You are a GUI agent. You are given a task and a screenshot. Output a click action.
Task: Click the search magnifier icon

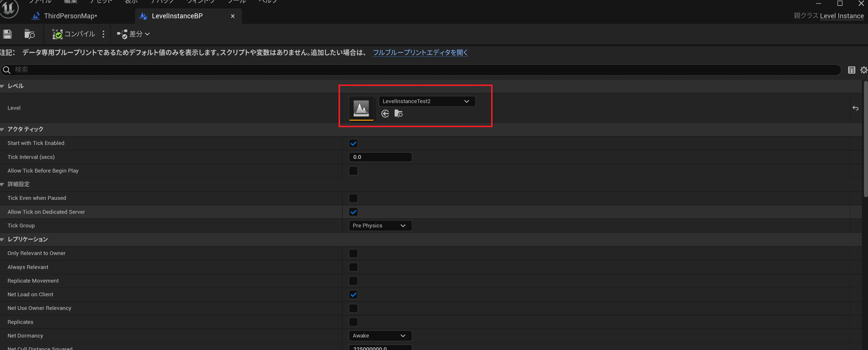[6, 70]
